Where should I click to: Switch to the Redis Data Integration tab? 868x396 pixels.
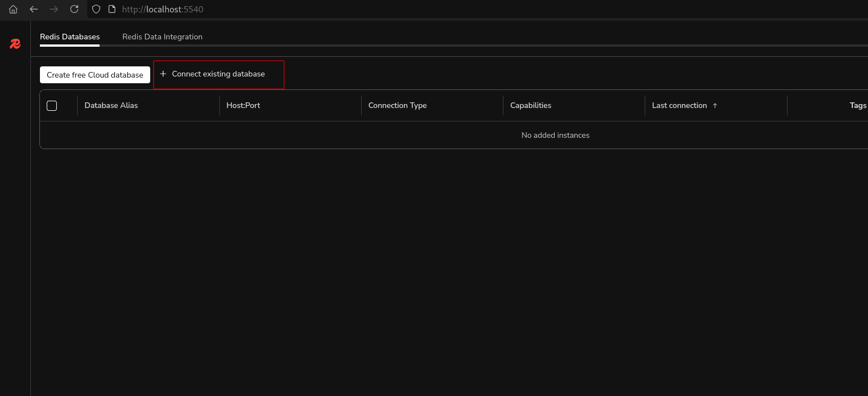[x=162, y=37]
